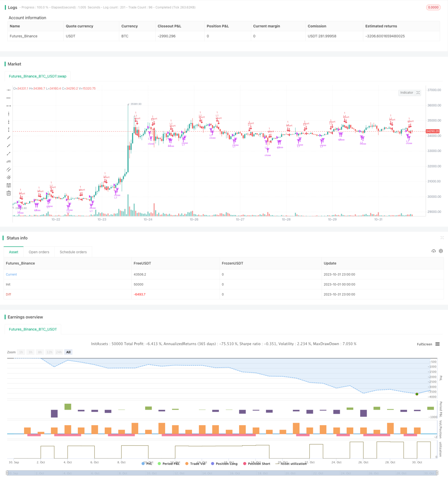Toggle Position Short series in legend
This screenshot has width=448, height=483.
coord(257,464)
